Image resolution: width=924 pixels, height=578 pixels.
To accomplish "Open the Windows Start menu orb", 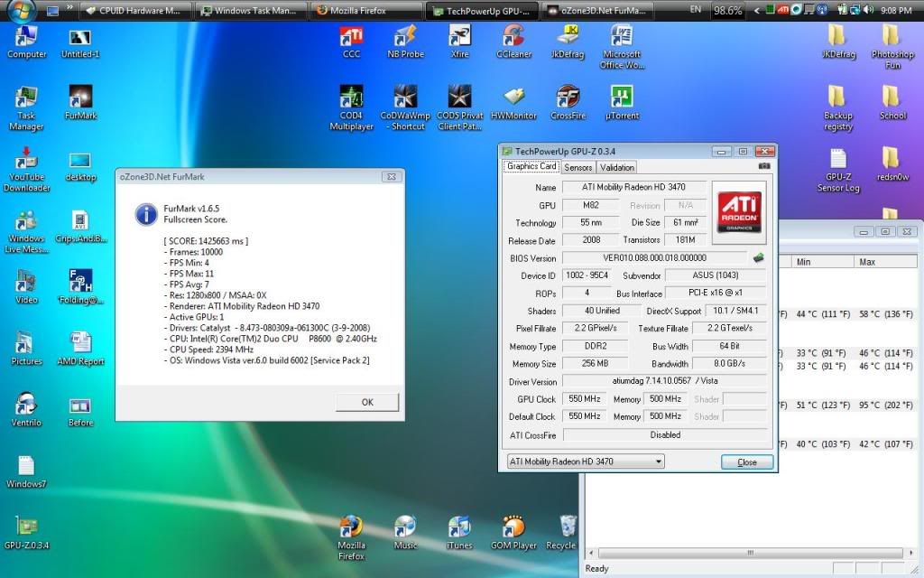I will tap(23, 10).
